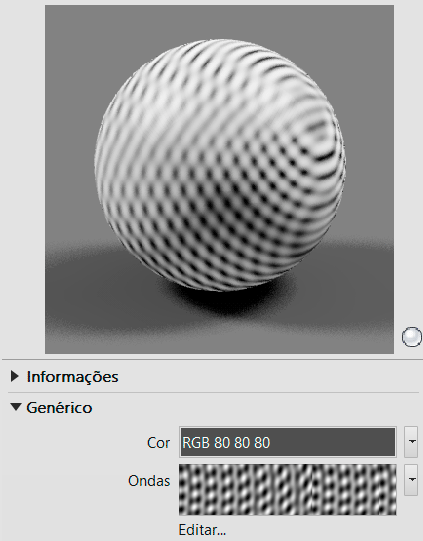Image resolution: width=423 pixels, height=541 pixels.
Task: Click the divider below the preview image
Action: 213,360
